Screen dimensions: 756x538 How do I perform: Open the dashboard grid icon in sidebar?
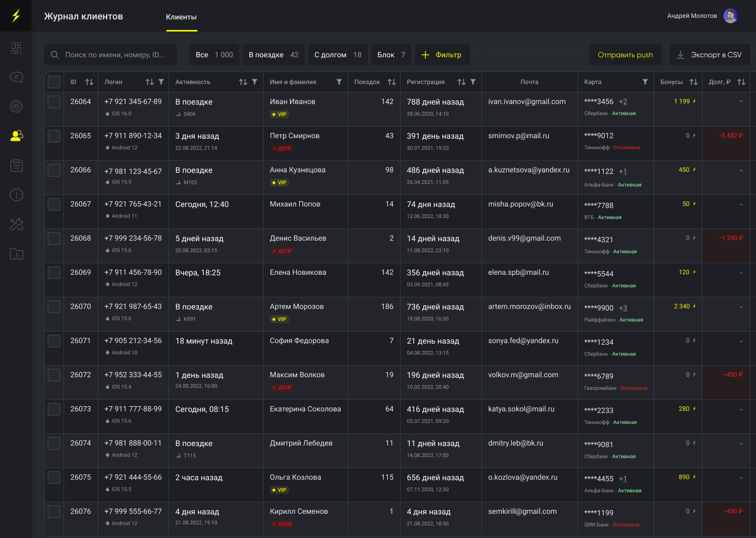16,48
